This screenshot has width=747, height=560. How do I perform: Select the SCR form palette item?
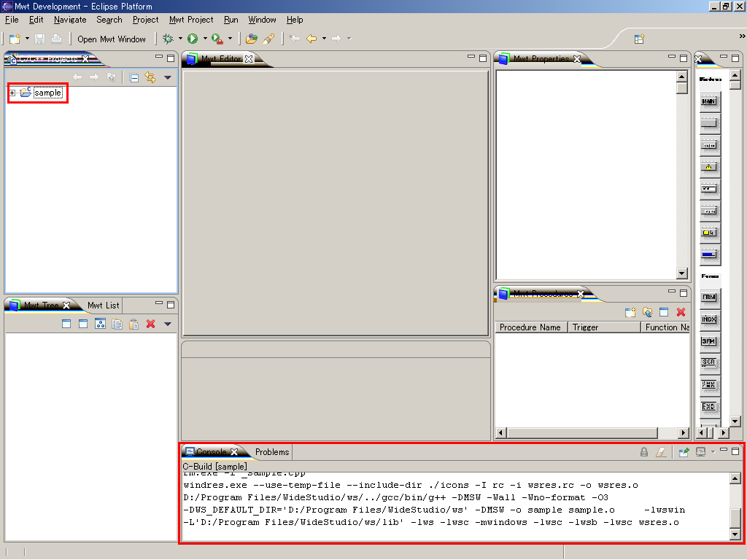709,363
